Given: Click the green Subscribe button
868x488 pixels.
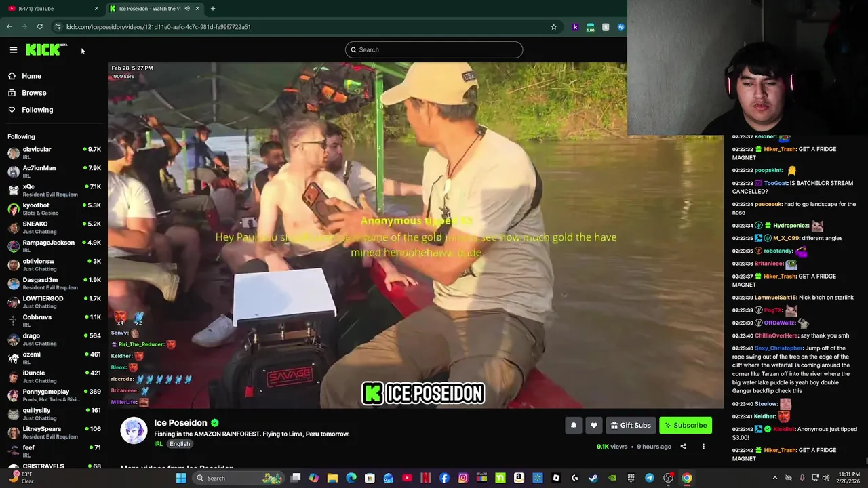Looking at the screenshot, I should (x=686, y=425).
